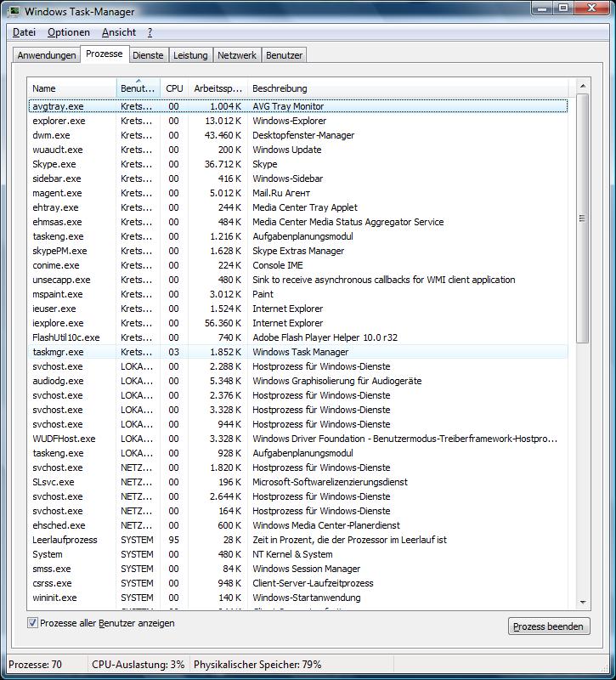The width and height of the screenshot is (616, 680).
Task: Select the wininit.exe process
Action: (x=298, y=598)
